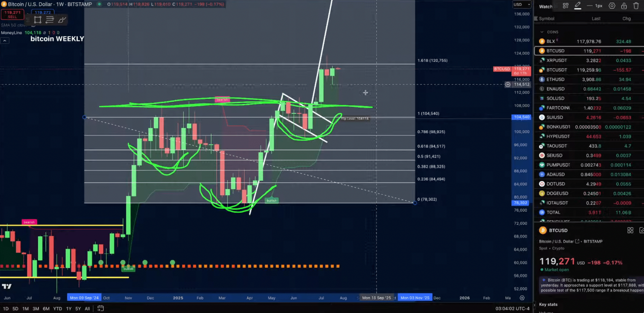This screenshot has height=313, width=644.
Task: Click the DOTUSD coin icon
Action: tap(542, 184)
